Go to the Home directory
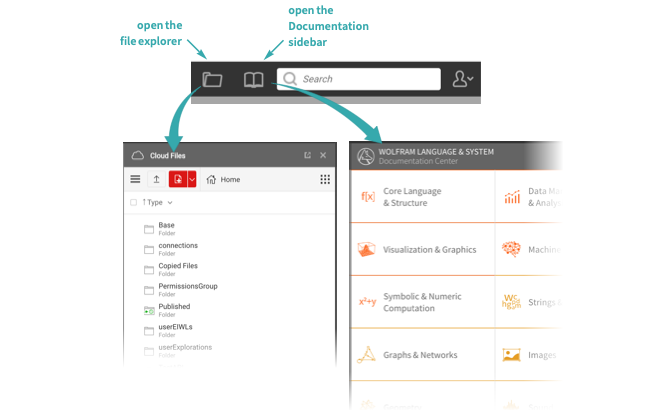The width and height of the screenshot is (670, 410). coord(222,180)
